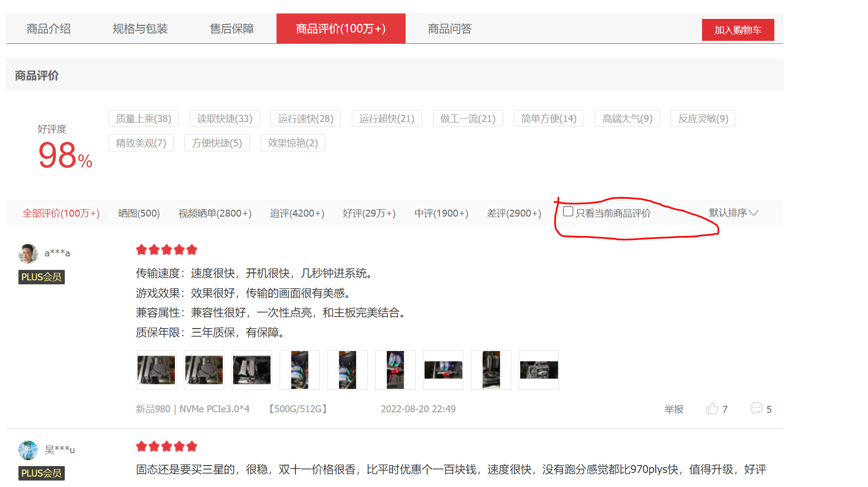Like the a***a review with thumbs-up icon
868x487 pixels.
coord(712,408)
